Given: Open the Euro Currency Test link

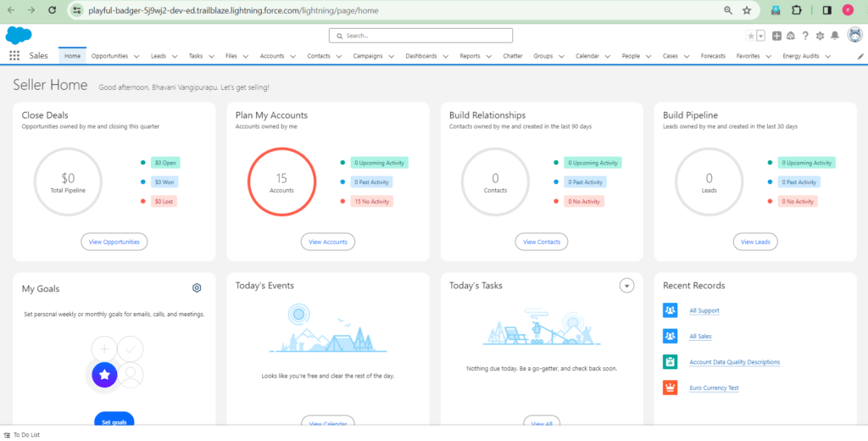Looking at the screenshot, I should (714, 388).
